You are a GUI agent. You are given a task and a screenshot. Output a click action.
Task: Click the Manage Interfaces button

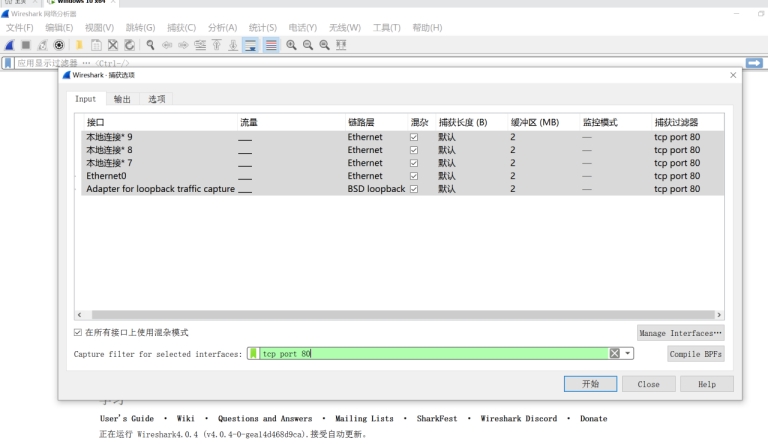(x=680, y=333)
